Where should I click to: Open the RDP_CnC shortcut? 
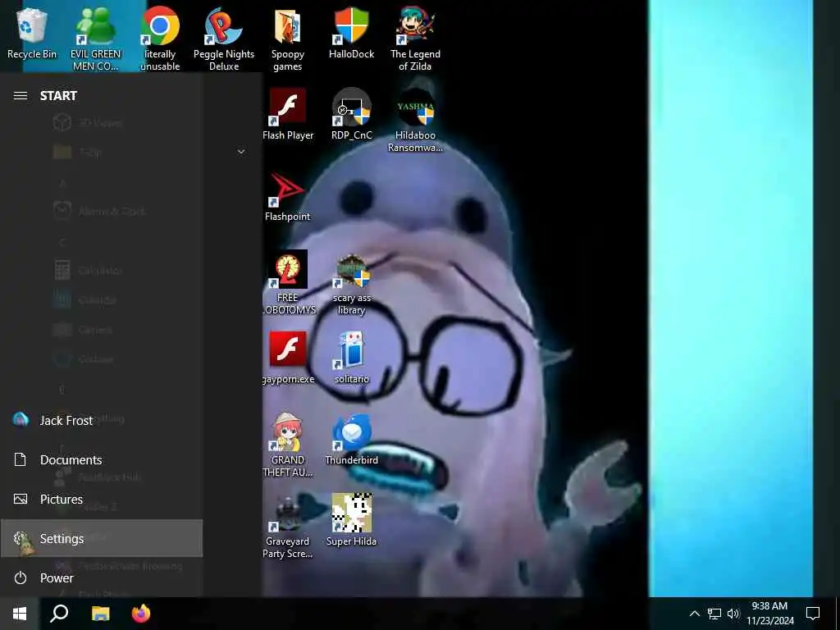click(351, 115)
